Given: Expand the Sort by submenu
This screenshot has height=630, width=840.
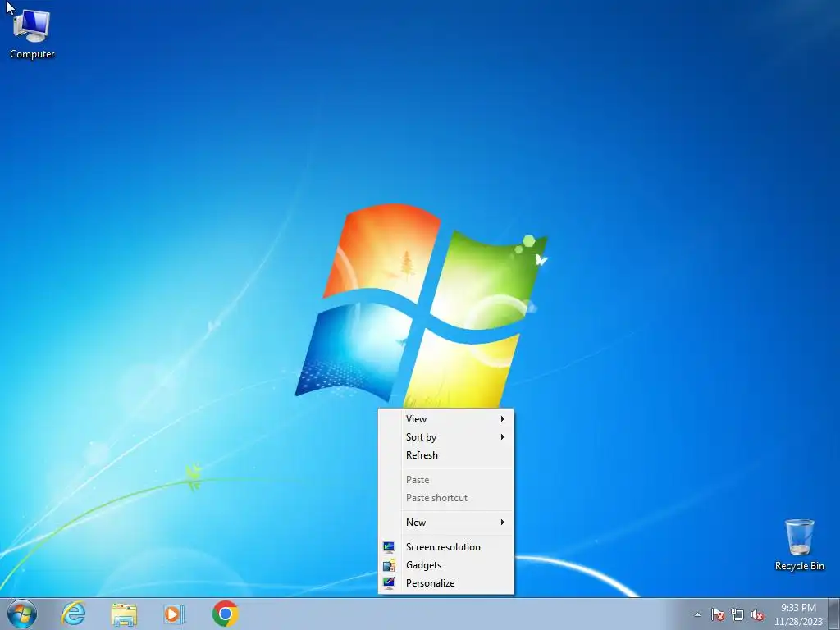Looking at the screenshot, I should 445,437.
